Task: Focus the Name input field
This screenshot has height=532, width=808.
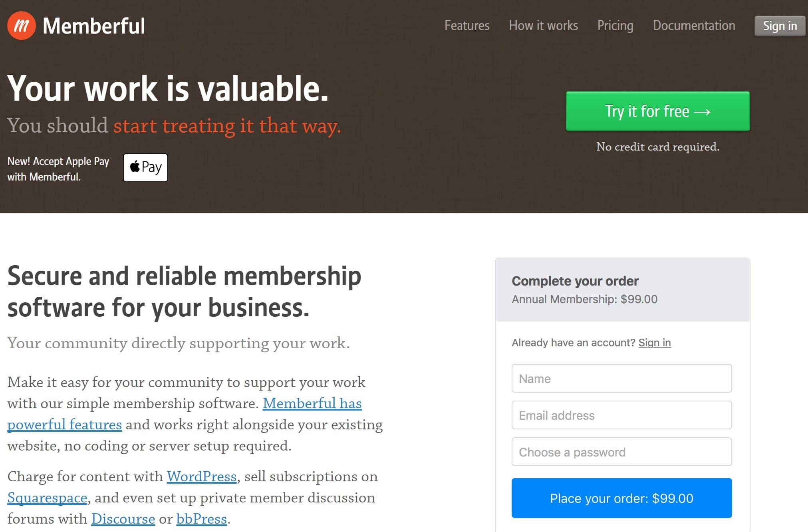Action: coord(621,378)
